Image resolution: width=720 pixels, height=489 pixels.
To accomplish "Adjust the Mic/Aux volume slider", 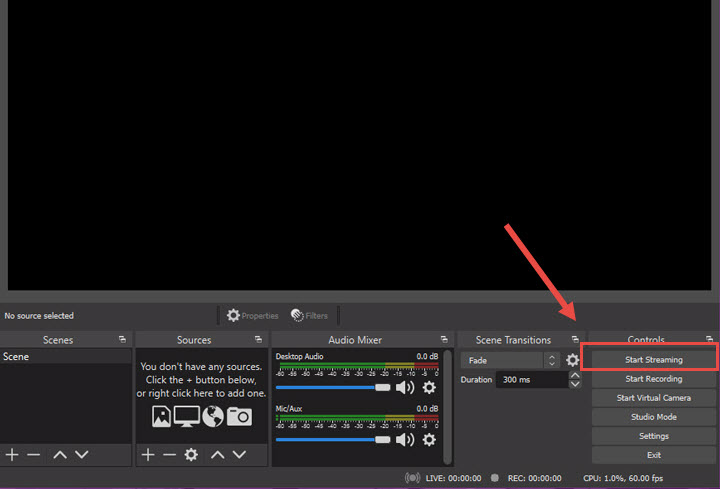I will (x=333, y=440).
